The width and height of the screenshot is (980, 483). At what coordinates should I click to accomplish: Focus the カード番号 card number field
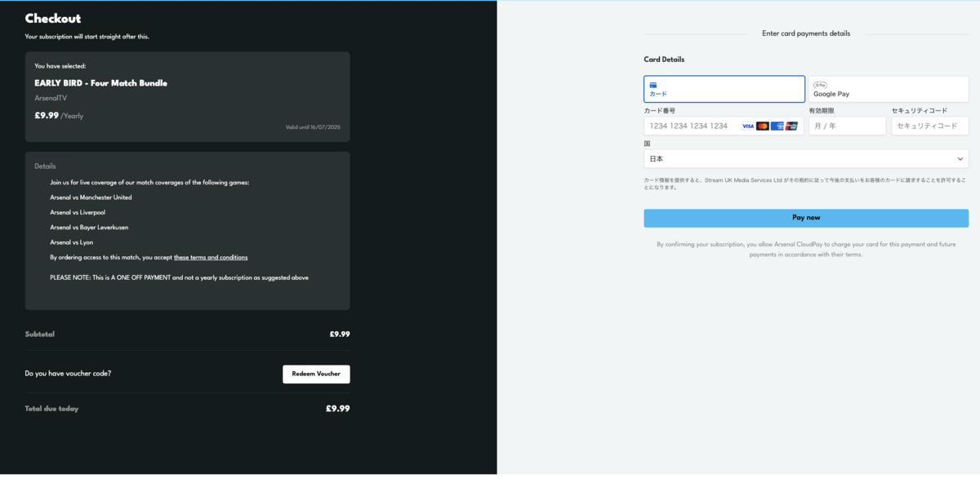coord(724,126)
